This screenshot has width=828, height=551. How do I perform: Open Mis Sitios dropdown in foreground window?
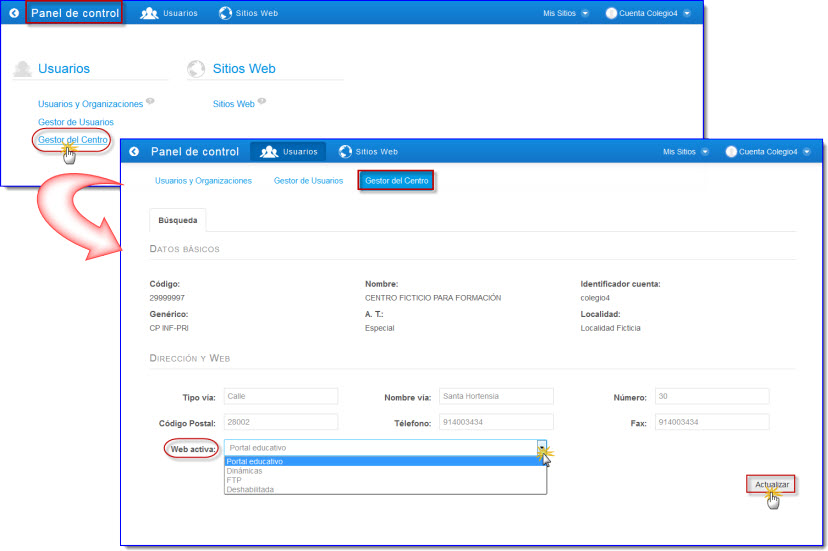tap(705, 152)
